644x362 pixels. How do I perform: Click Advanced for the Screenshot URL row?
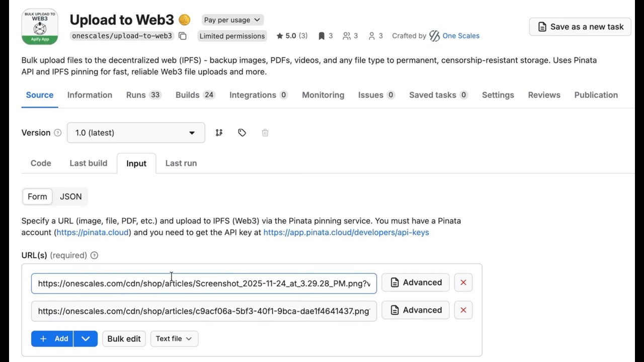(416, 283)
